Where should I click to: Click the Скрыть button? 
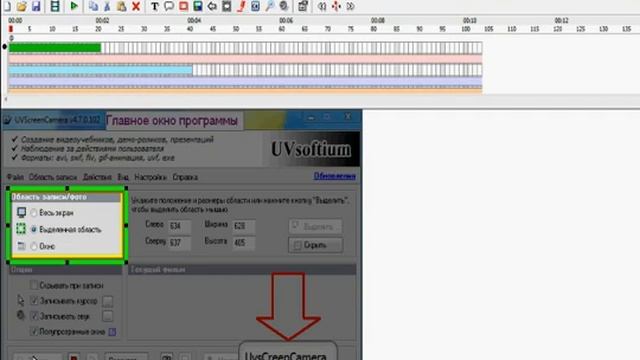coord(316,245)
